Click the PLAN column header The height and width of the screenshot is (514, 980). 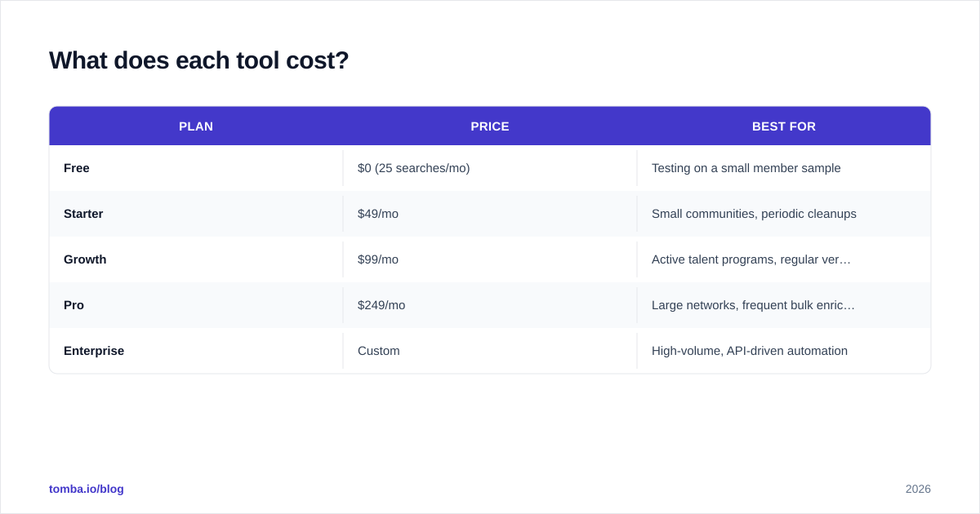[196, 126]
